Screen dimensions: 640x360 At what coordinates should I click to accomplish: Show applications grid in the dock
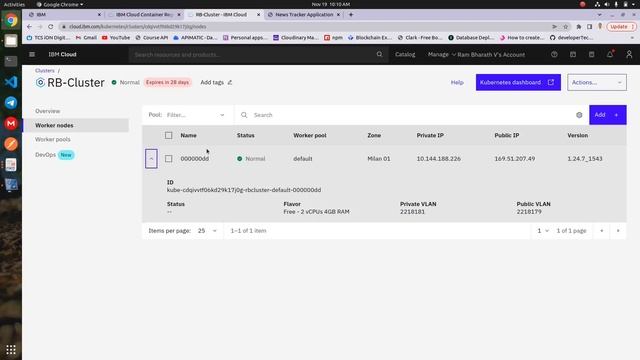(x=11, y=350)
